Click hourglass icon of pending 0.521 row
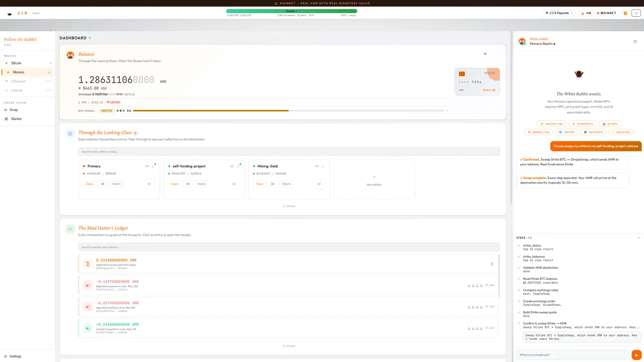 (88, 264)
